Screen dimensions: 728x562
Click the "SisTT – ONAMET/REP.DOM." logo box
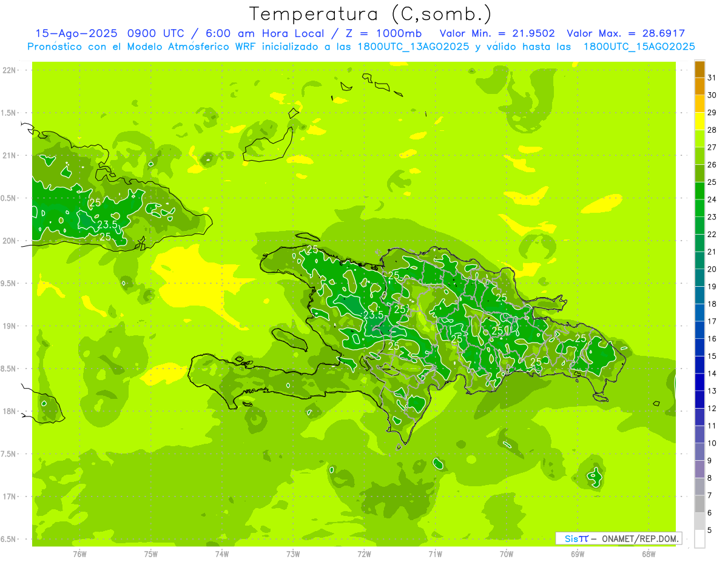[x=618, y=538]
